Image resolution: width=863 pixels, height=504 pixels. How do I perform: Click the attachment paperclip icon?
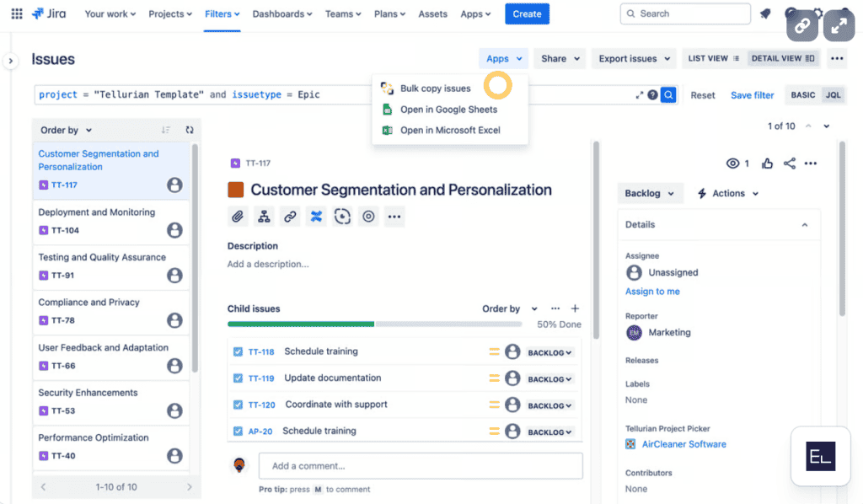(239, 217)
